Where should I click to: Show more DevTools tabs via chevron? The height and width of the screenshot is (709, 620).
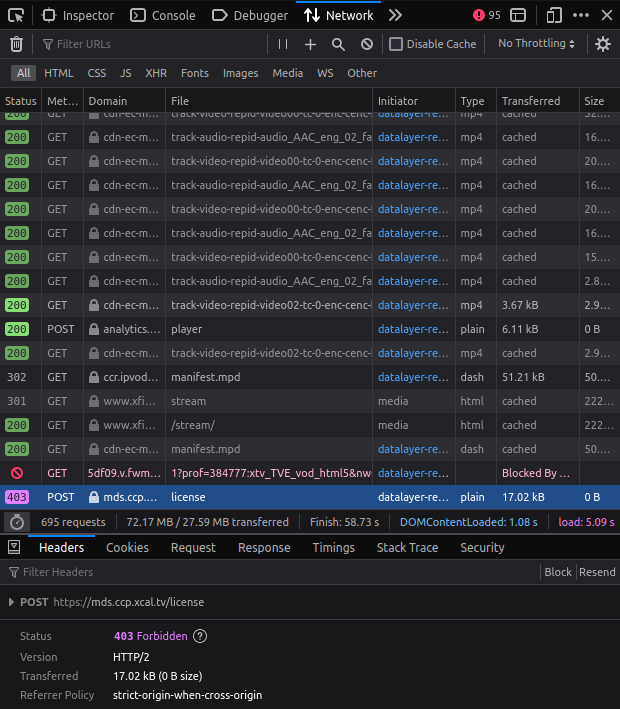coord(395,15)
